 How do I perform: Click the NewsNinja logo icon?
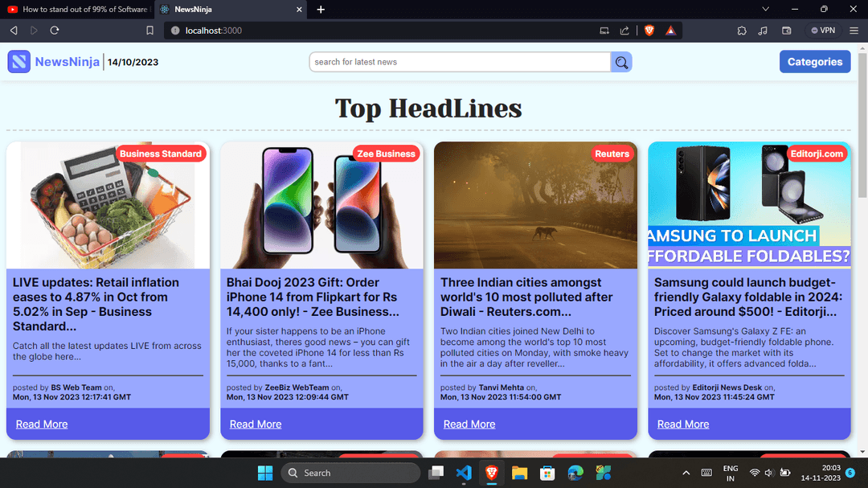pyautogui.click(x=18, y=61)
